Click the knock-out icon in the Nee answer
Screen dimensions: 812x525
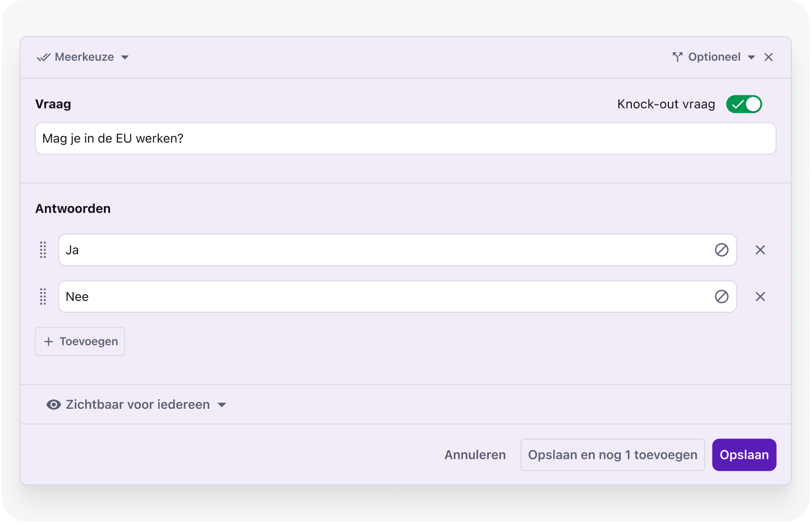[721, 296]
